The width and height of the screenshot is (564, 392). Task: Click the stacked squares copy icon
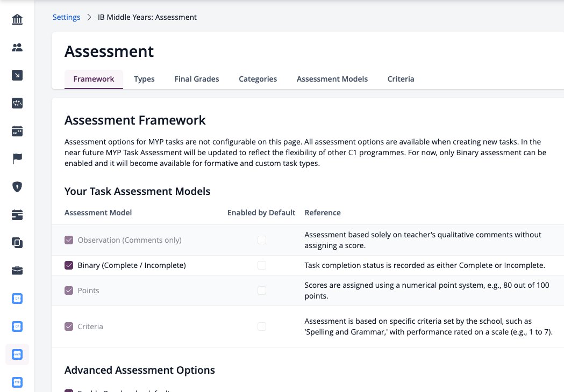point(17,243)
